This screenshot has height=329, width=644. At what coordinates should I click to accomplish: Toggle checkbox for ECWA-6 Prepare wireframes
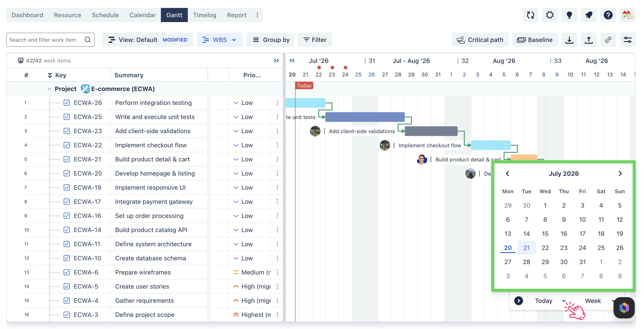(x=66, y=272)
